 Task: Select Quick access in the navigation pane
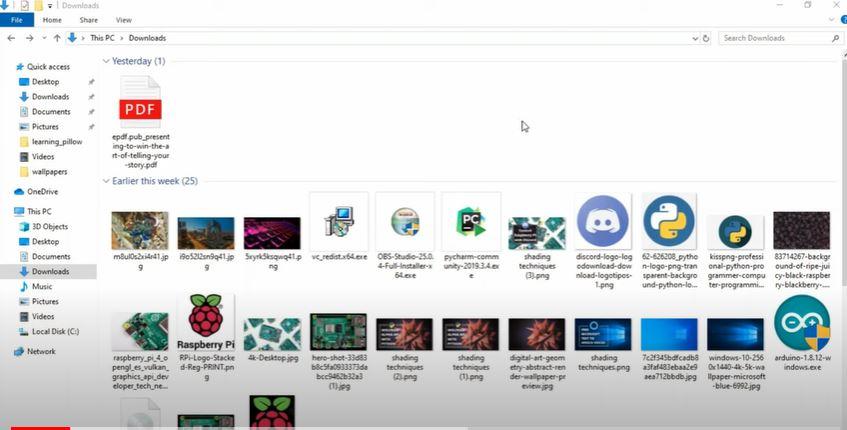[43, 66]
